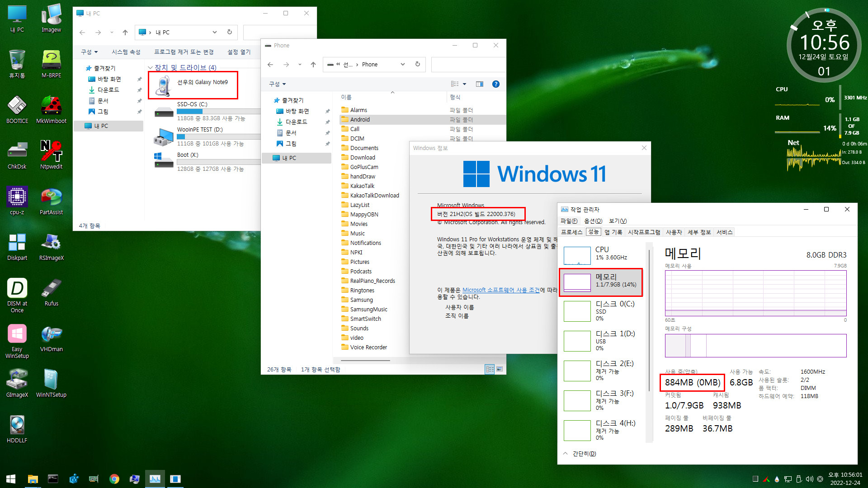Open the DISM at Once icon

click(x=17, y=295)
